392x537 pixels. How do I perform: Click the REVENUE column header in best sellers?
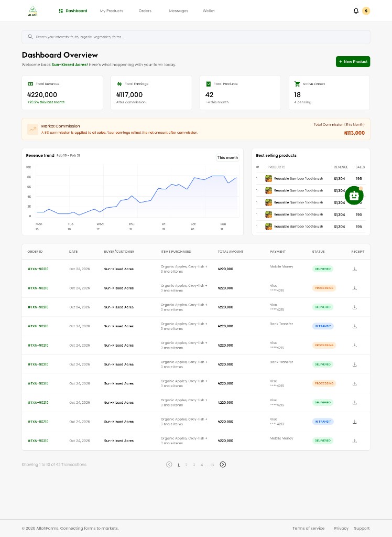pyautogui.click(x=341, y=167)
